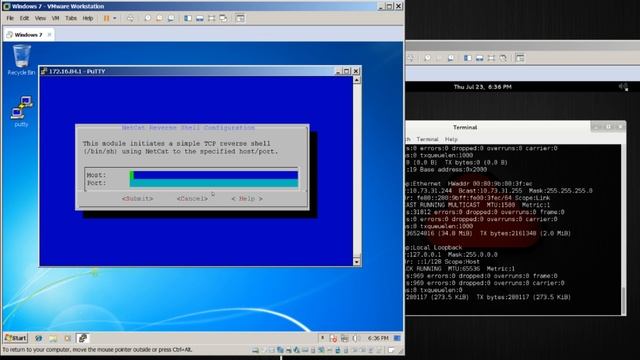Click PuTTY scrollbar down arrow

[x=357, y=261]
